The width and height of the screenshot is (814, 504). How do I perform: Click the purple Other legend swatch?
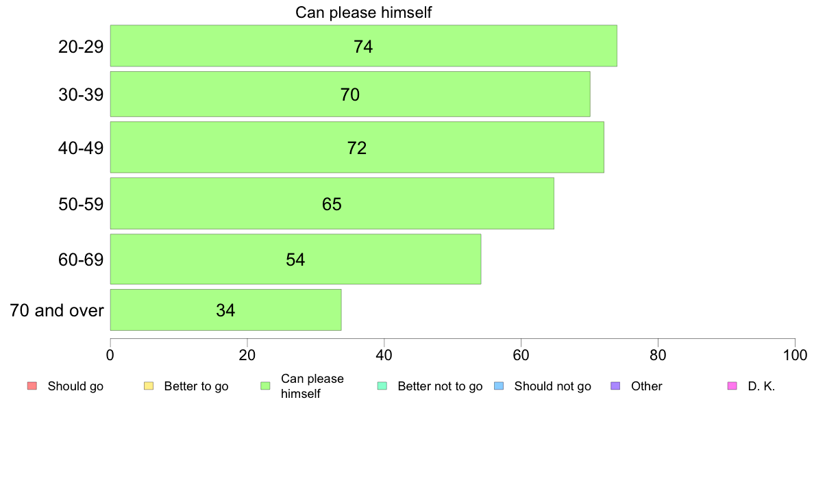tap(616, 386)
